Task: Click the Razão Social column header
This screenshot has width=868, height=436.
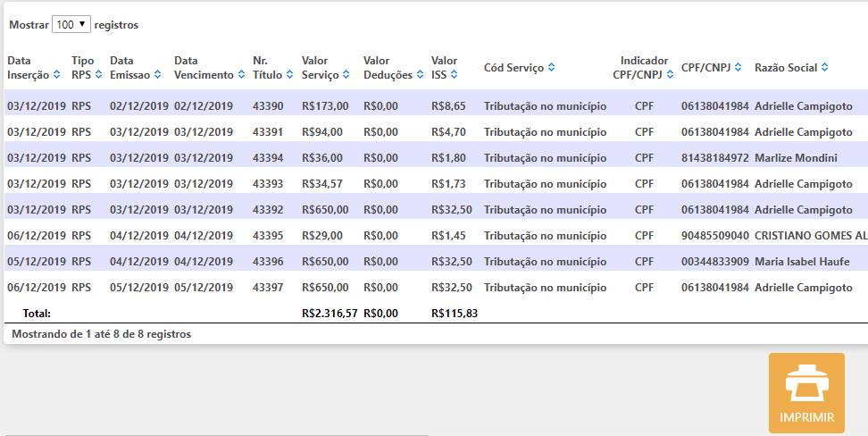Action: tap(786, 68)
